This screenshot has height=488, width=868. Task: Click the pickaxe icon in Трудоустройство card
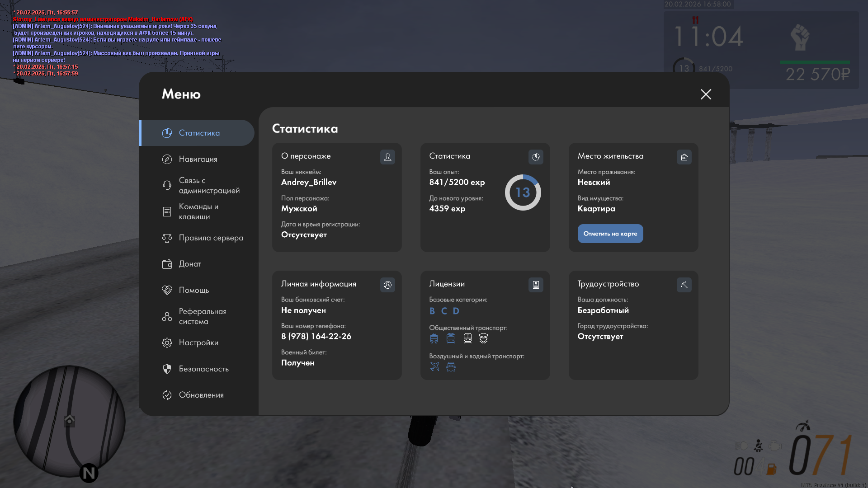(684, 285)
